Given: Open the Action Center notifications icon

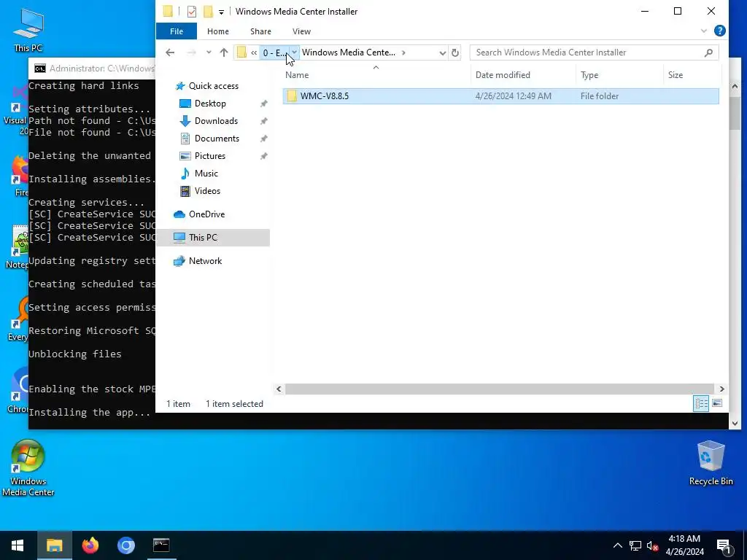Looking at the screenshot, I should pos(724,546).
